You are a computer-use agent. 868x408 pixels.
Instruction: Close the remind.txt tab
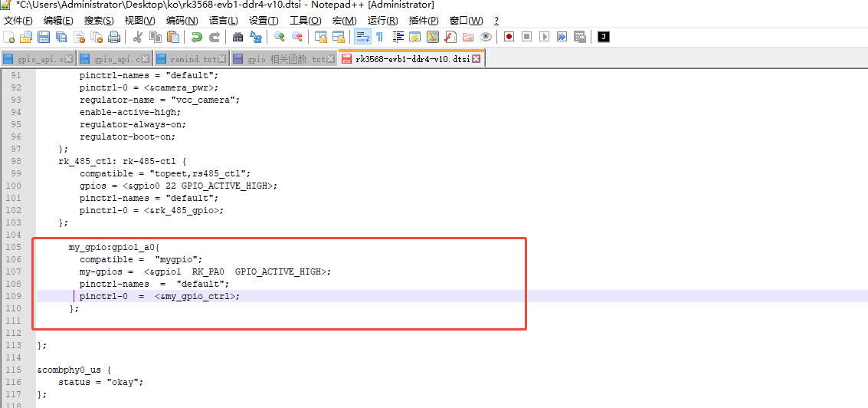coord(221,59)
